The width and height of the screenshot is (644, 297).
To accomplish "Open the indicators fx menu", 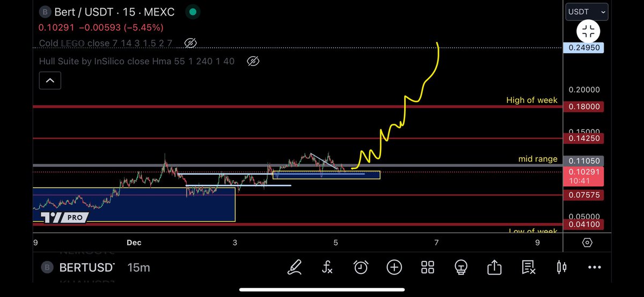I will point(327,266).
